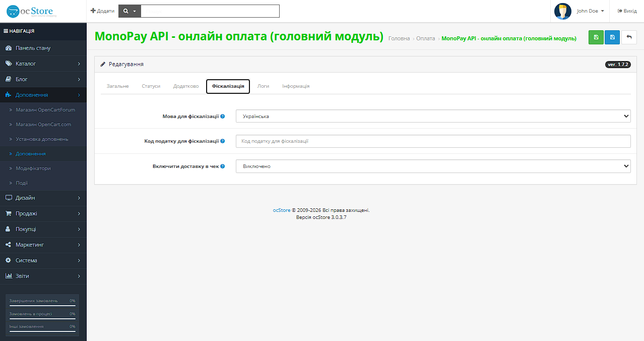Click help icon beside Мова для фіскалізації
Screen dimensions: 644x341
pos(223,116)
